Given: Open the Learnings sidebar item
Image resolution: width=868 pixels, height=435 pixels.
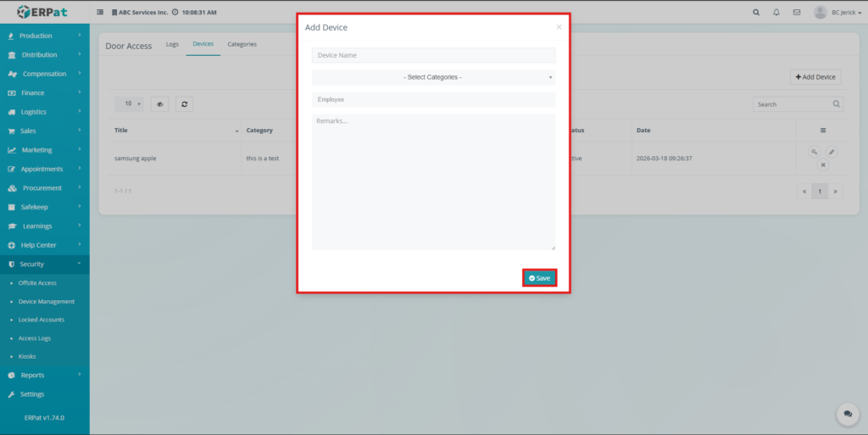Looking at the screenshot, I should [44, 226].
